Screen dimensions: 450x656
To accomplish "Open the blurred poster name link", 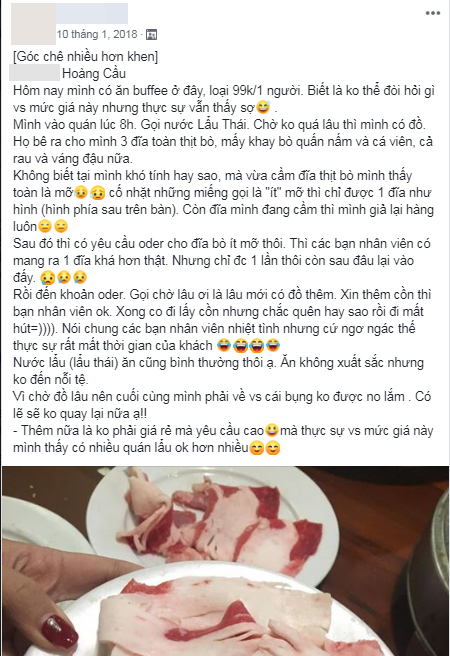I will click(92, 13).
